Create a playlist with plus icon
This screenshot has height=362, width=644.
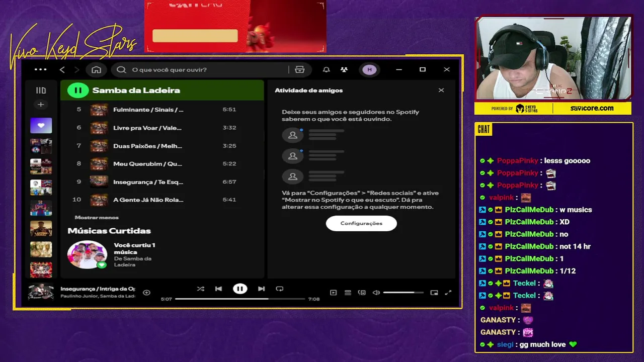[41, 105]
